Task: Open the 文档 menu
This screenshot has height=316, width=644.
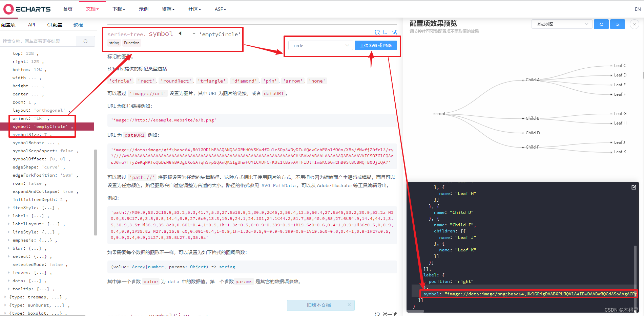Action: pos(92,9)
